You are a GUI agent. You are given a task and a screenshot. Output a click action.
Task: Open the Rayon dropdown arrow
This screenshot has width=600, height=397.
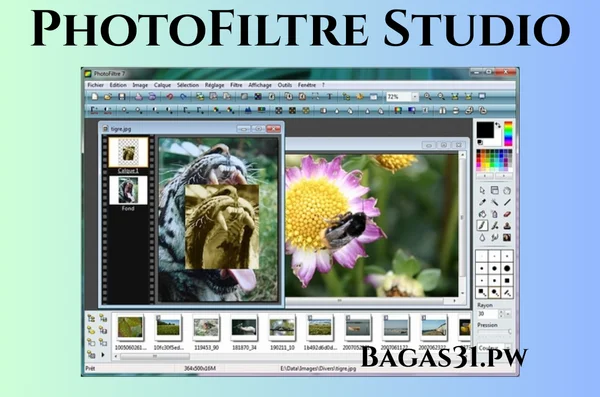click(x=508, y=314)
